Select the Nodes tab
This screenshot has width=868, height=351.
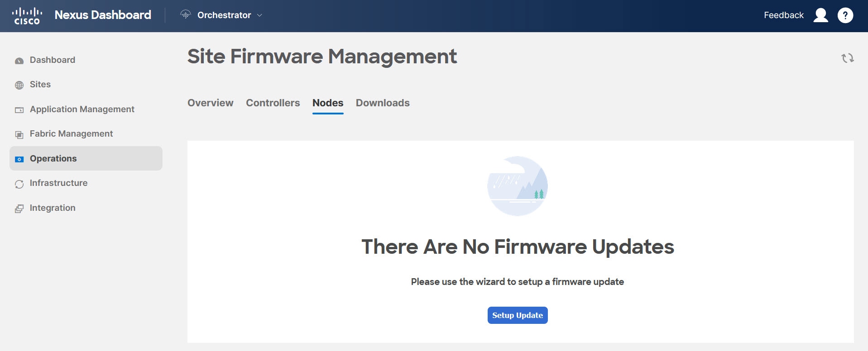click(x=328, y=103)
